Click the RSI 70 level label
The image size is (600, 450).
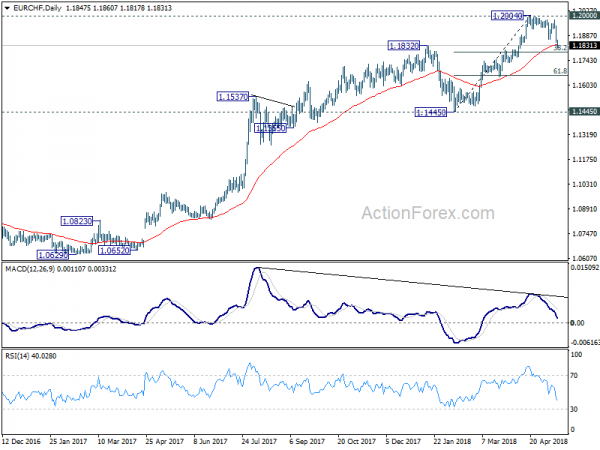click(x=574, y=376)
